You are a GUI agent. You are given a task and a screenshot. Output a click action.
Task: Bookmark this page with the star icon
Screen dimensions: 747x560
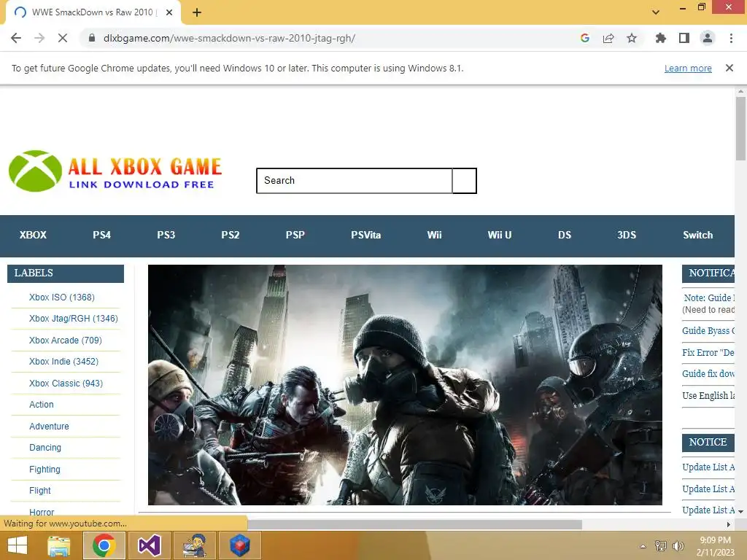[x=632, y=38]
